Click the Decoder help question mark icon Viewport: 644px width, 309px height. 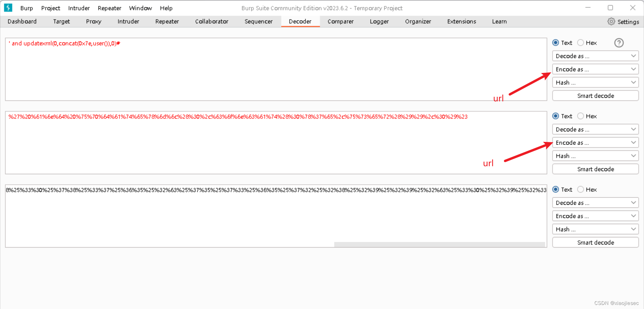click(619, 43)
